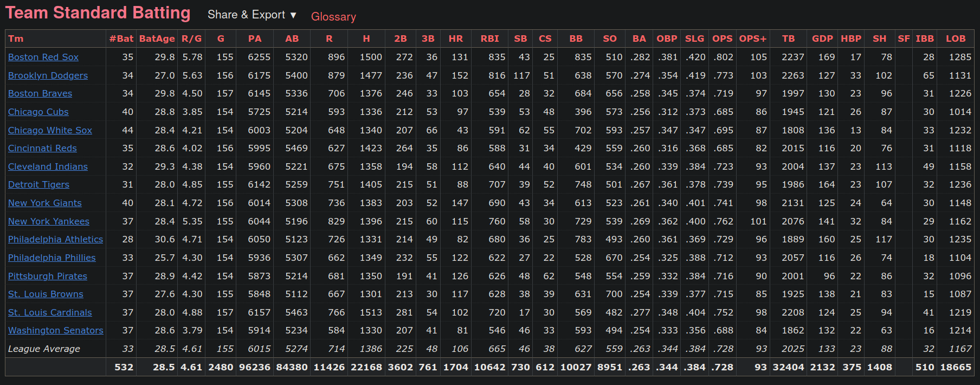The height and width of the screenshot is (385, 980).
Task: Sort table by RBI column header
Action: point(490,39)
